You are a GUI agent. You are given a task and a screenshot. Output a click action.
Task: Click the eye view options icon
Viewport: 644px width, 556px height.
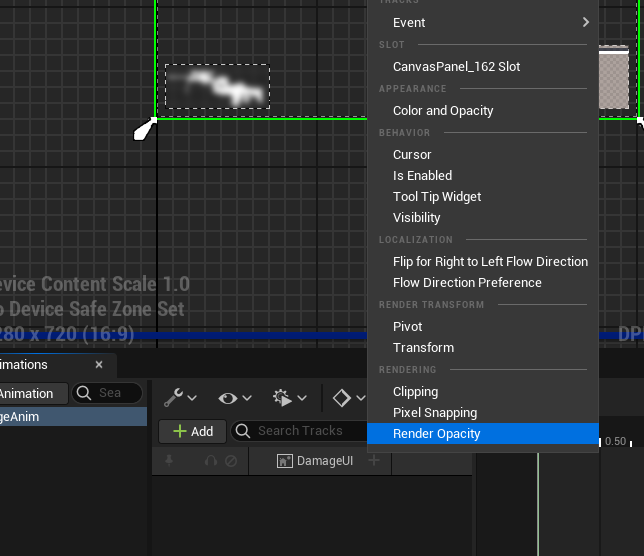(228, 398)
